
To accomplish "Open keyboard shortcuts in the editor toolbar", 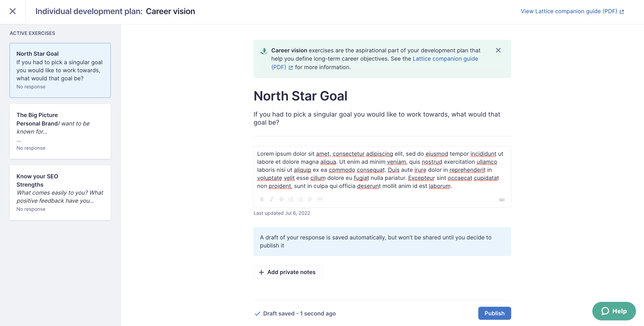I will 502,199.
